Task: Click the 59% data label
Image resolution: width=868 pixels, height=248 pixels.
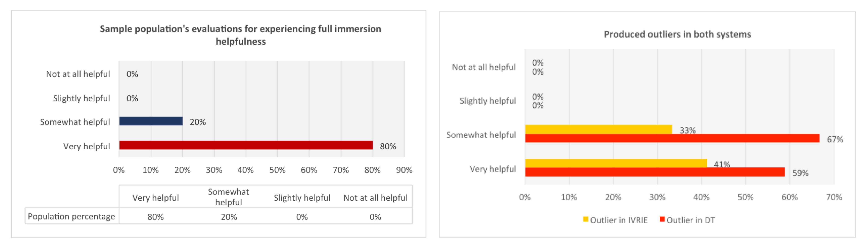Action: [800, 173]
